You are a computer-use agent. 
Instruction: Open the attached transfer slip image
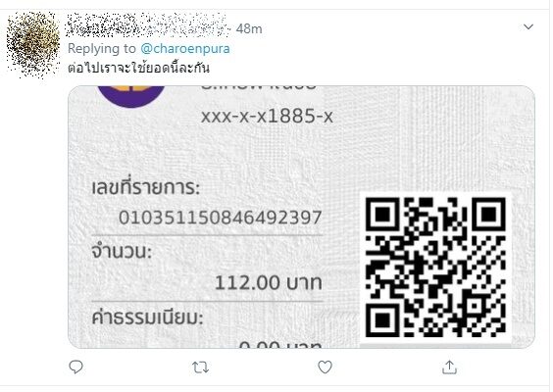point(301,217)
